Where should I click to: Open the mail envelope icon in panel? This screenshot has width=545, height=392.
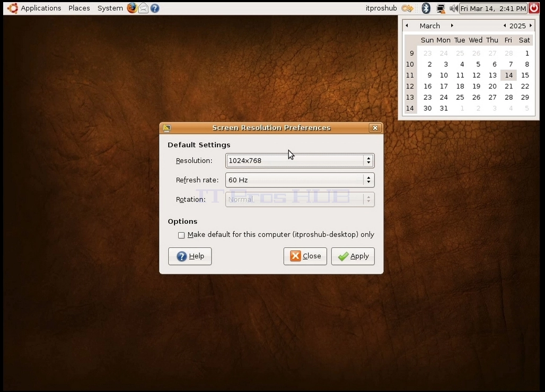143,8
